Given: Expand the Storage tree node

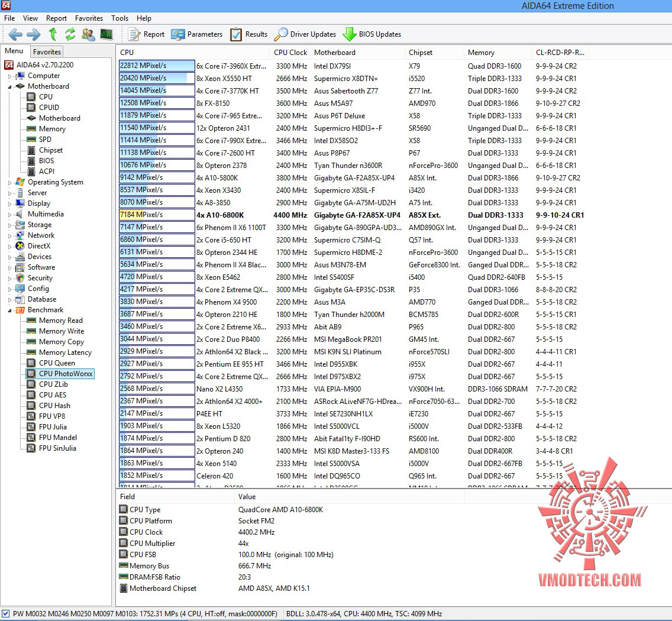Looking at the screenshot, I should (10, 225).
